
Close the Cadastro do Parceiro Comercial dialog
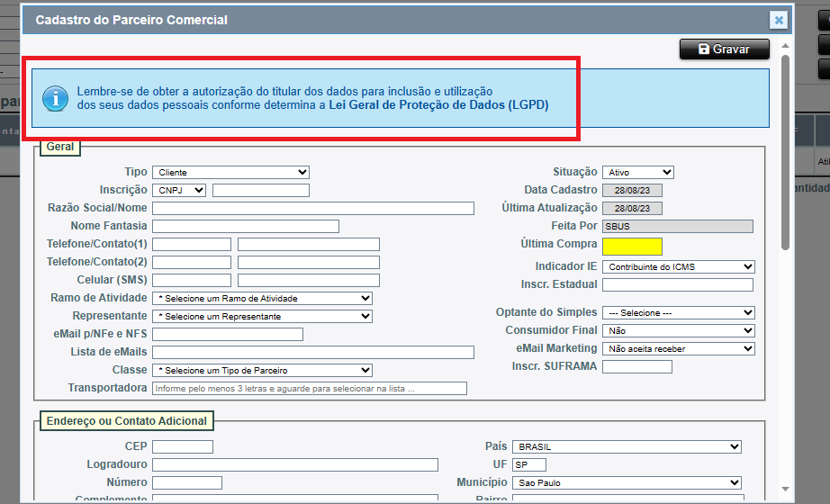[x=779, y=20]
